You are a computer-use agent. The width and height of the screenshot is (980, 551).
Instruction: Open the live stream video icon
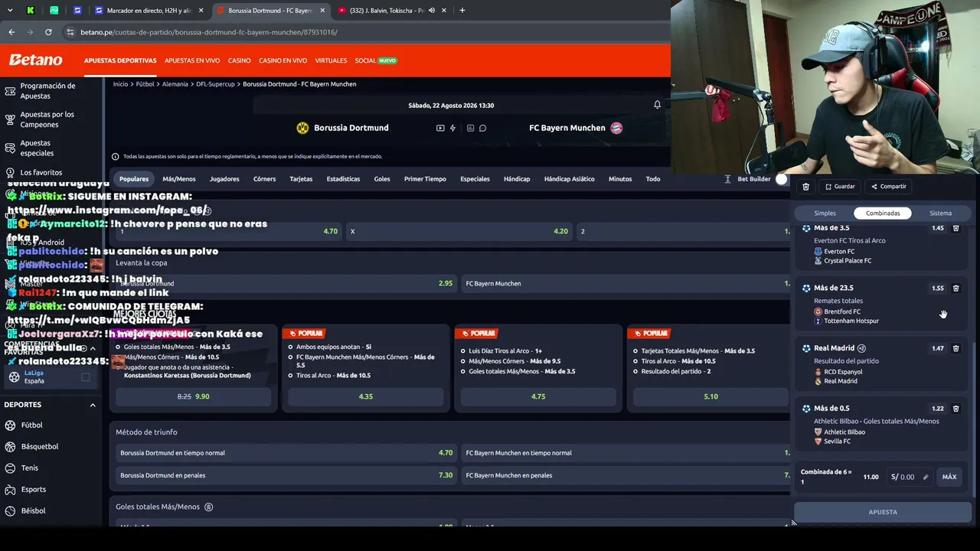pos(440,128)
